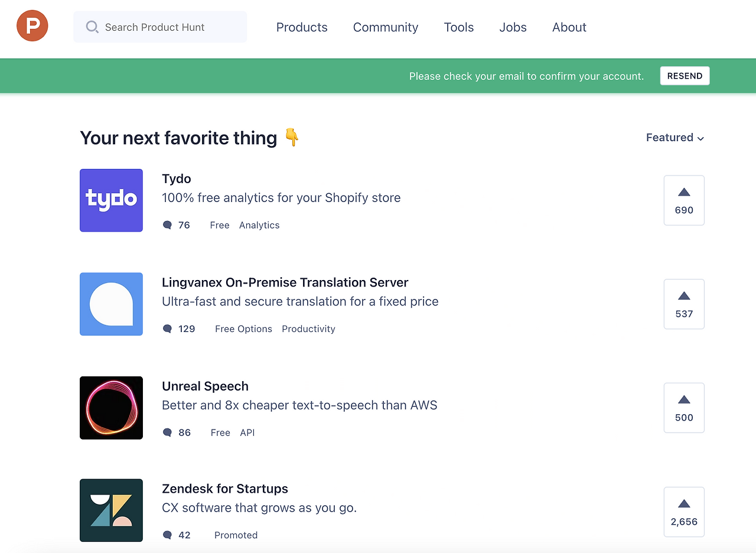Click the Productivity tag on Lingvanex
This screenshot has height=553, width=756.
click(x=308, y=329)
